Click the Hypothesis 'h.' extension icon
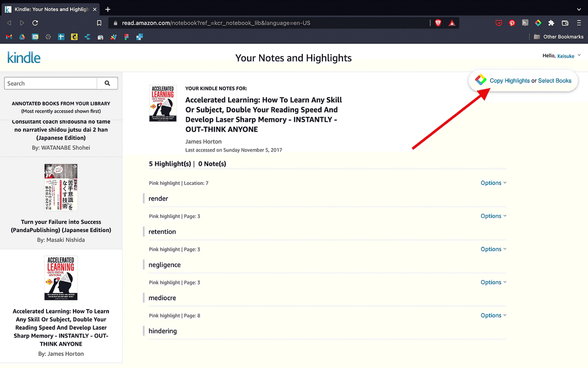 tap(525, 23)
